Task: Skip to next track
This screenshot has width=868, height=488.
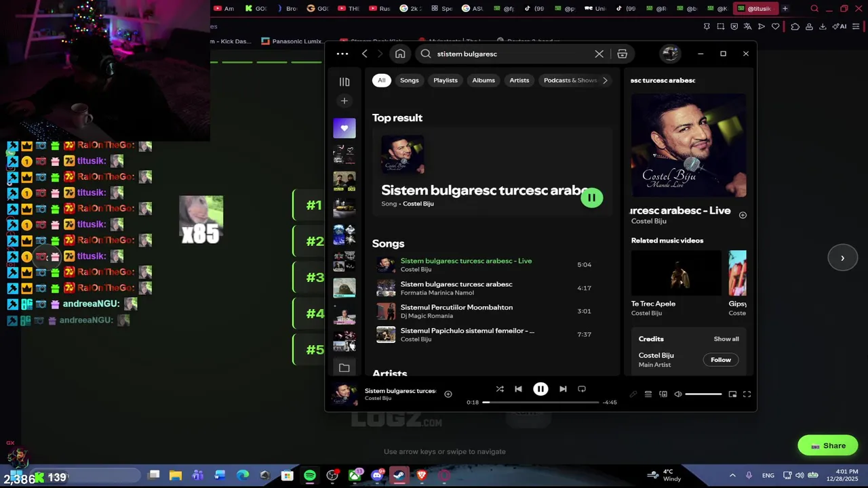Action: 563,389
